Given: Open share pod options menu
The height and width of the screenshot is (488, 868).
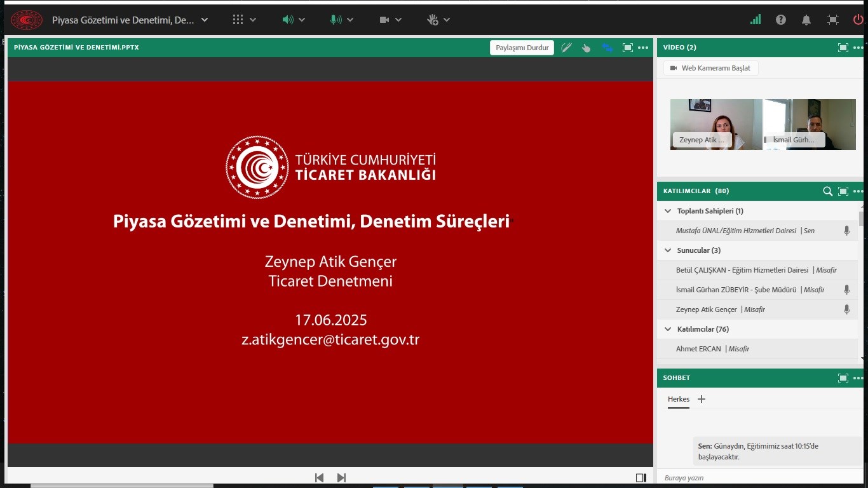Looking at the screenshot, I should [x=643, y=48].
